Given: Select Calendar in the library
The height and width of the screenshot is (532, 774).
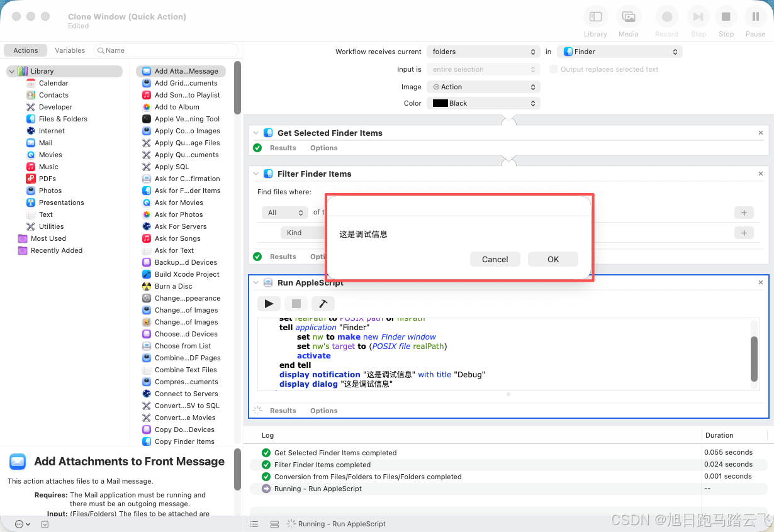Looking at the screenshot, I should [53, 83].
